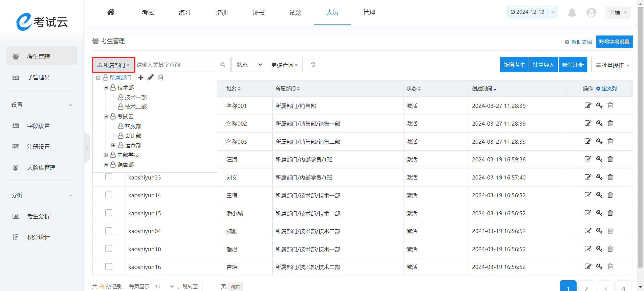Switch to the 试题 tab
This screenshot has height=291, width=644.
[295, 13]
